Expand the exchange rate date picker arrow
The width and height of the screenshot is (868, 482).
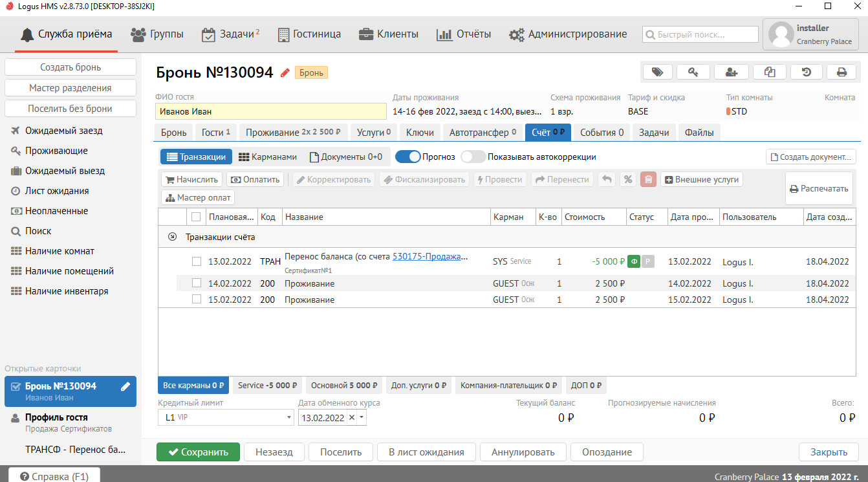click(x=362, y=418)
